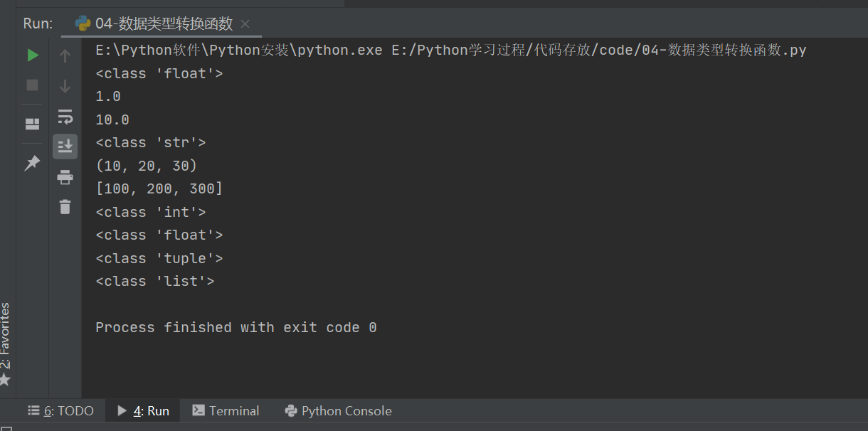This screenshot has width=868, height=431.
Task: Open the 6: TODO tool window
Action: (x=61, y=410)
